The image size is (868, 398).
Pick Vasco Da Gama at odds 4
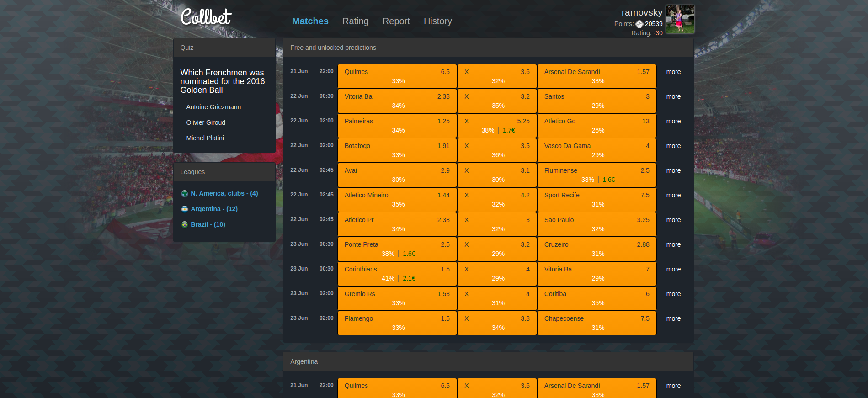tap(597, 150)
